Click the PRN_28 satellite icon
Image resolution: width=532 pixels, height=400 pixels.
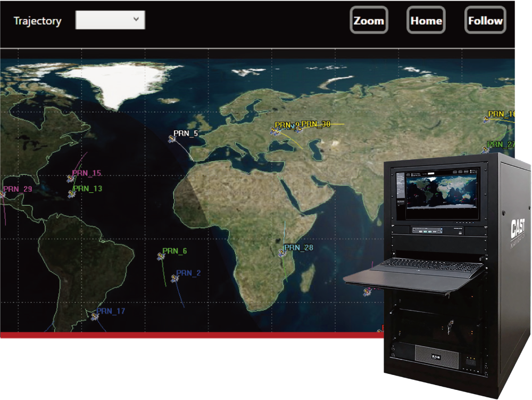[x=282, y=253]
